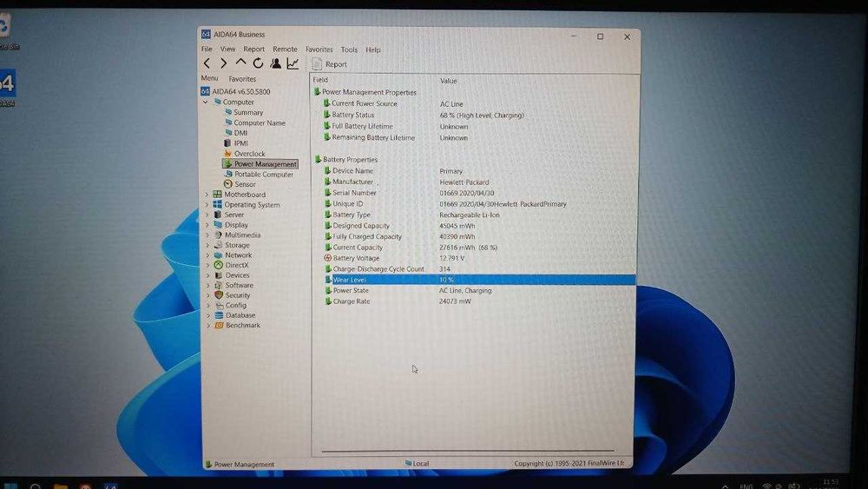Click the Benchmark tree icon
The width and height of the screenshot is (868, 489).
click(219, 325)
